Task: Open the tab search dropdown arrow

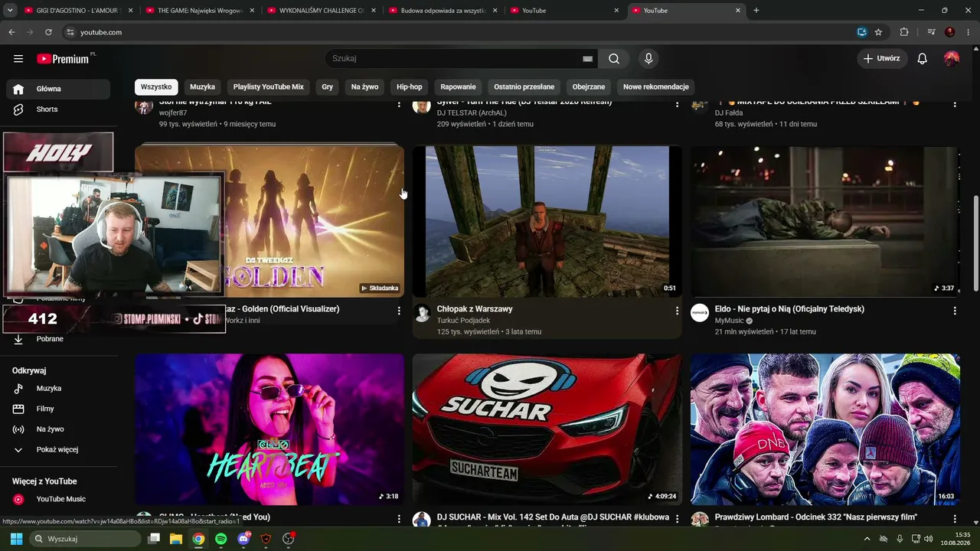Action: (10, 11)
